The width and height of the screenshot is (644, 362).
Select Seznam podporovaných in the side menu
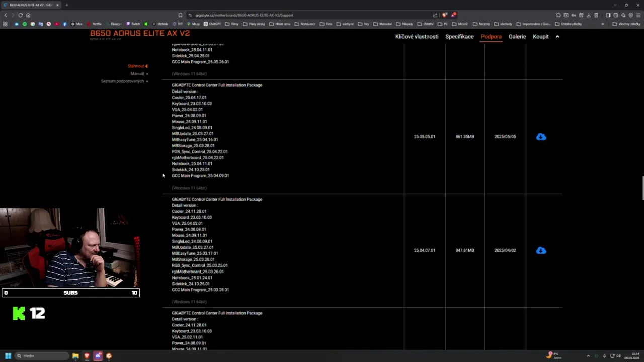click(x=122, y=81)
